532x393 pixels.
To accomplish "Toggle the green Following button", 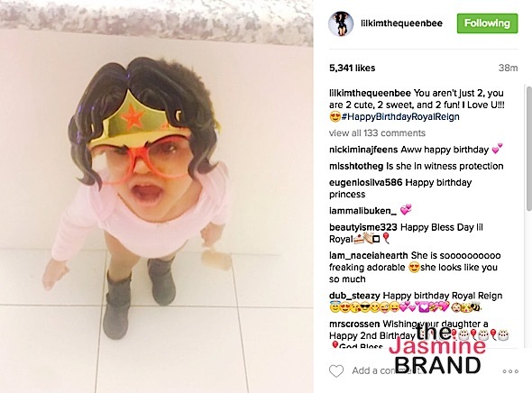I will pos(487,23).
